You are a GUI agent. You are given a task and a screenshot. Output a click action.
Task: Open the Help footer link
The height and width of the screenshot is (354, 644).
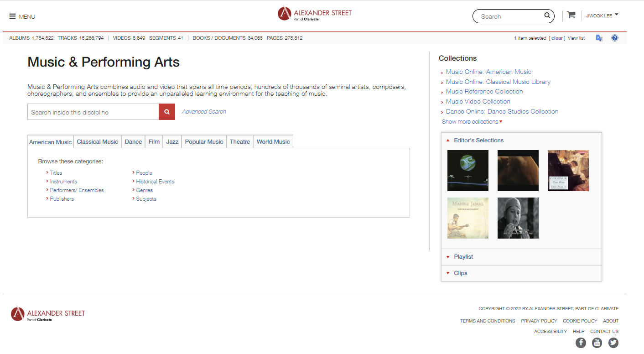click(x=578, y=332)
